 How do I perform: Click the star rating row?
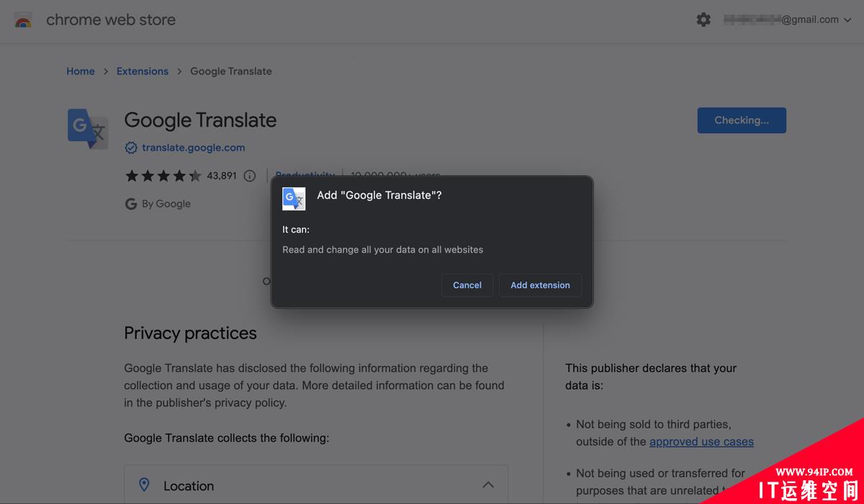click(163, 176)
